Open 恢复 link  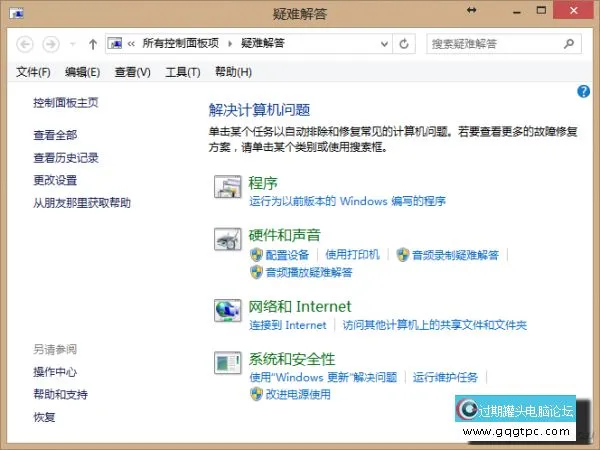[x=44, y=417]
